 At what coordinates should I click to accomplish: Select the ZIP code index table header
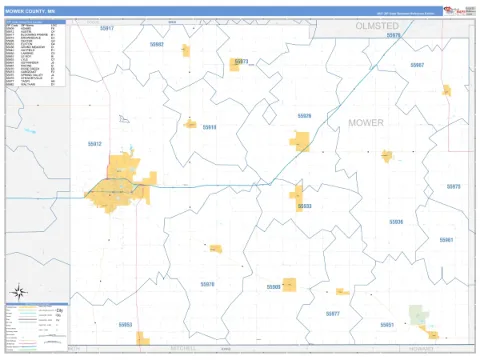point(35,22)
